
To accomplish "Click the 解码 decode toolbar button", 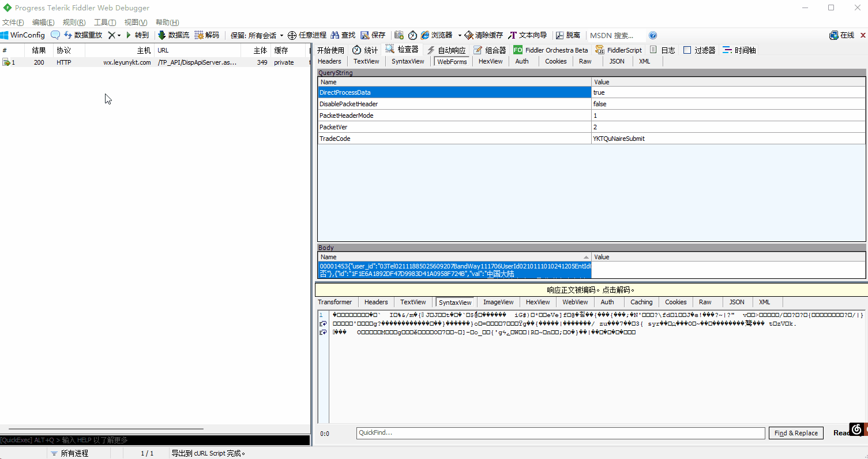I will [x=206, y=35].
